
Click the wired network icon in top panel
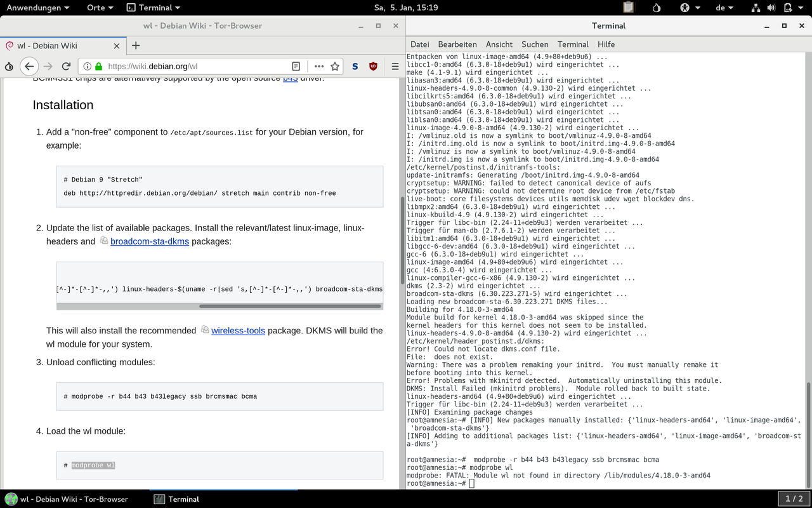(756, 8)
